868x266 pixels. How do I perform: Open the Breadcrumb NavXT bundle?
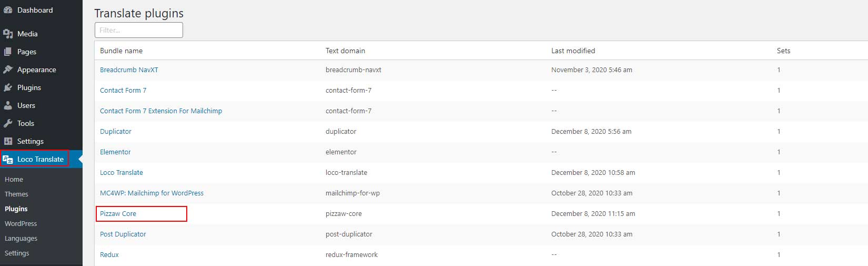click(x=129, y=70)
